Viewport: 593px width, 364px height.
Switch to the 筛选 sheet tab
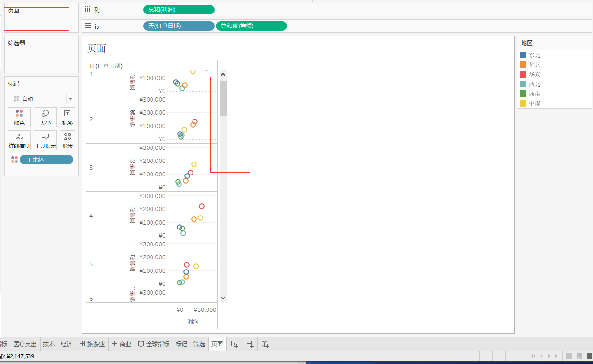coord(199,344)
